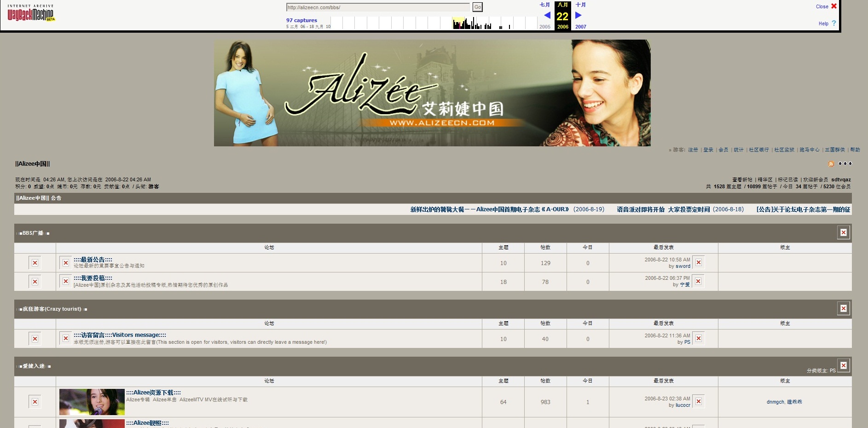Collapse the 疯狂游客(Crazy tourist) category section
868x428 pixels.
844,308
